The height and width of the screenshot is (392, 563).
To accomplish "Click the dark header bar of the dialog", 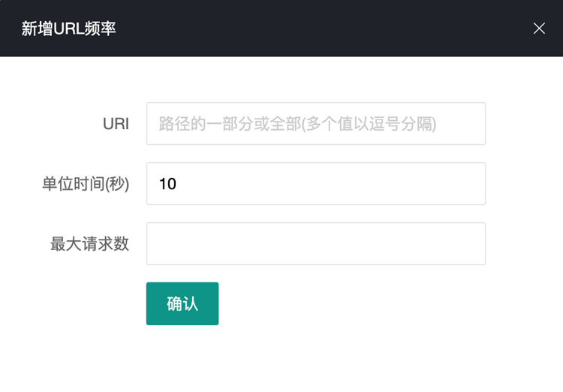I will (x=300, y=29).
